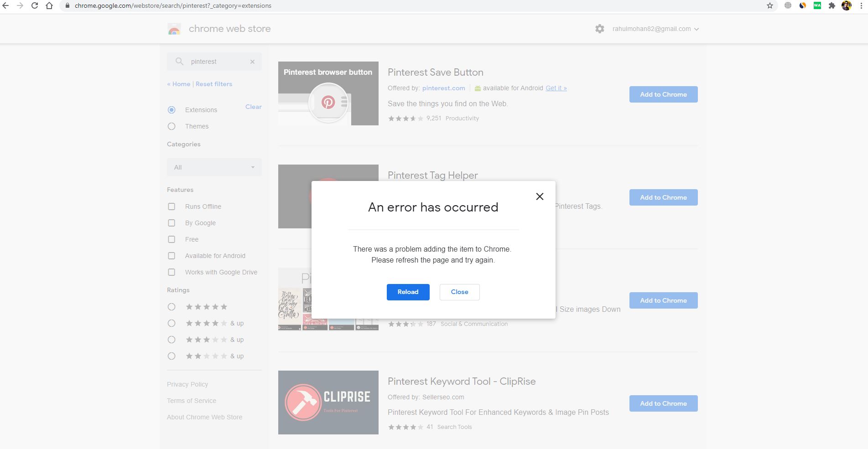Open the Terms of Service link

click(x=192, y=401)
